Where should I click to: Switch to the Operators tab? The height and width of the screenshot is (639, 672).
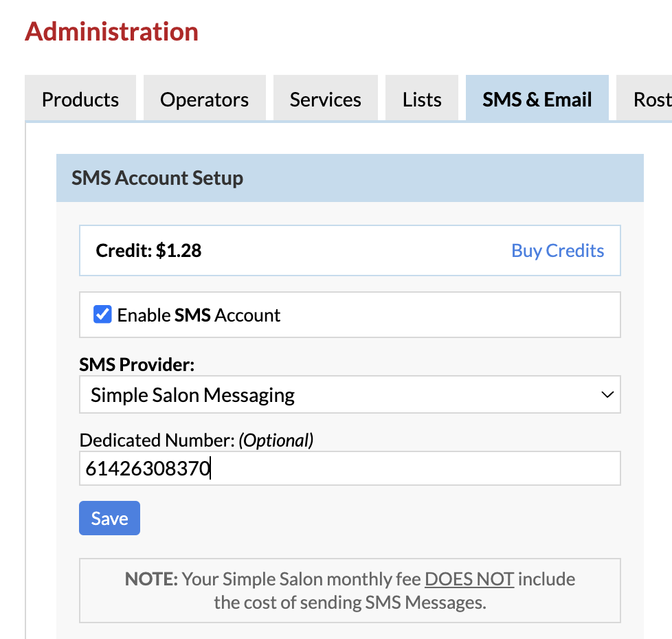click(x=205, y=98)
